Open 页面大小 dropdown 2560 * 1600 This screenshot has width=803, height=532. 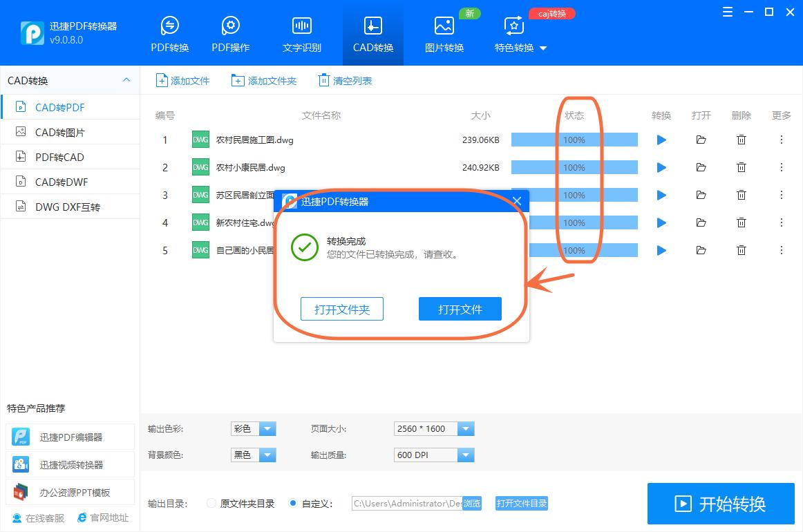click(434, 428)
